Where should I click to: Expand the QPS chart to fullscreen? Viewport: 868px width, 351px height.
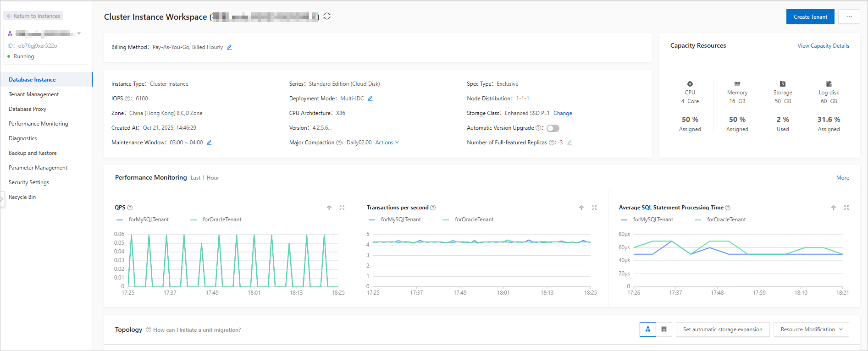(342, 208)
